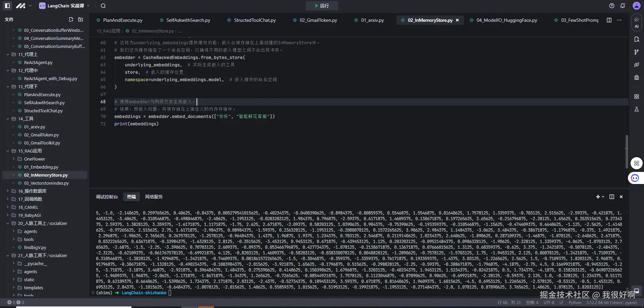Open the flask testing icon in right sidebar

tap(636, 109)
